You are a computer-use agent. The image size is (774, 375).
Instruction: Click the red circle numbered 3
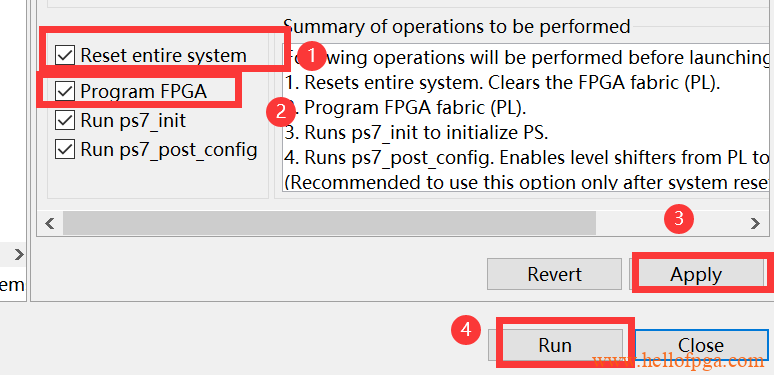(679, 218)
